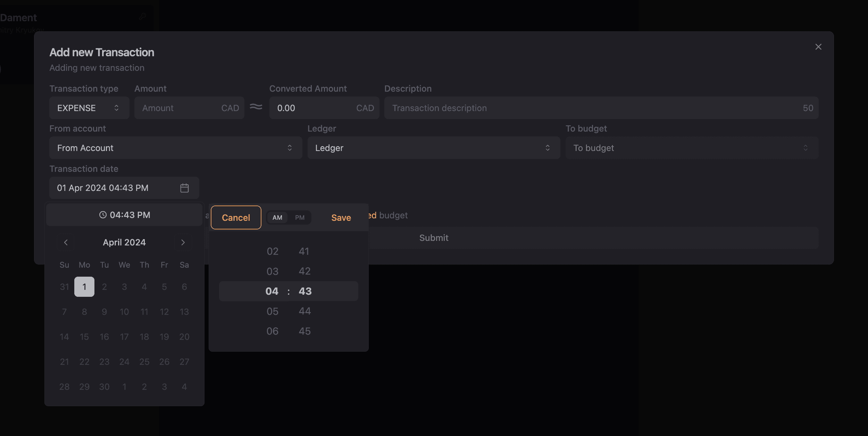
Task: Navigate to the previous month
Action: [66, 242]
